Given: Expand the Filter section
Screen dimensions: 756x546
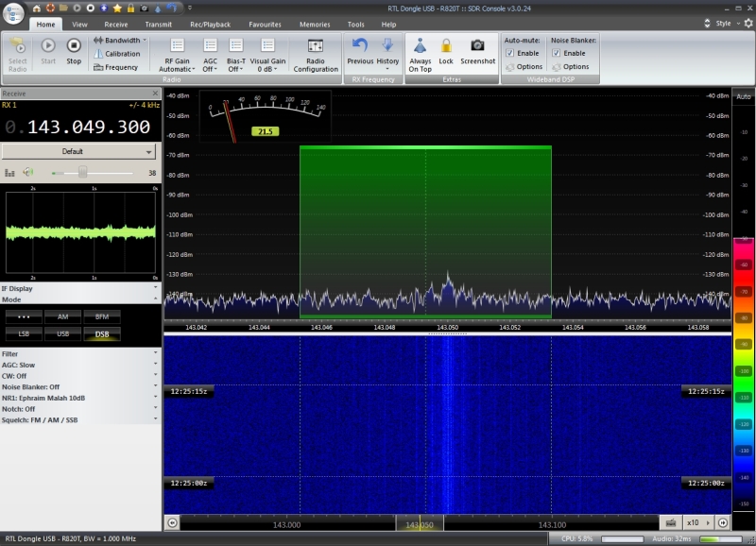Looking at the screenshot, I should [x=80, y=353].
